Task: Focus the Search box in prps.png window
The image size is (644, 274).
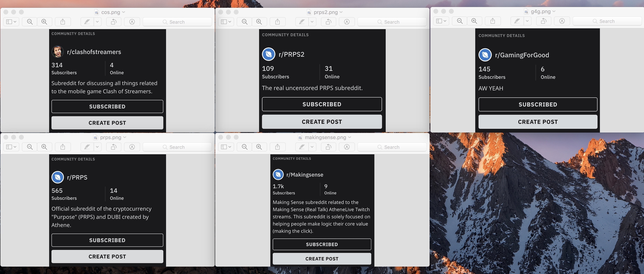Action: [177, 147]
